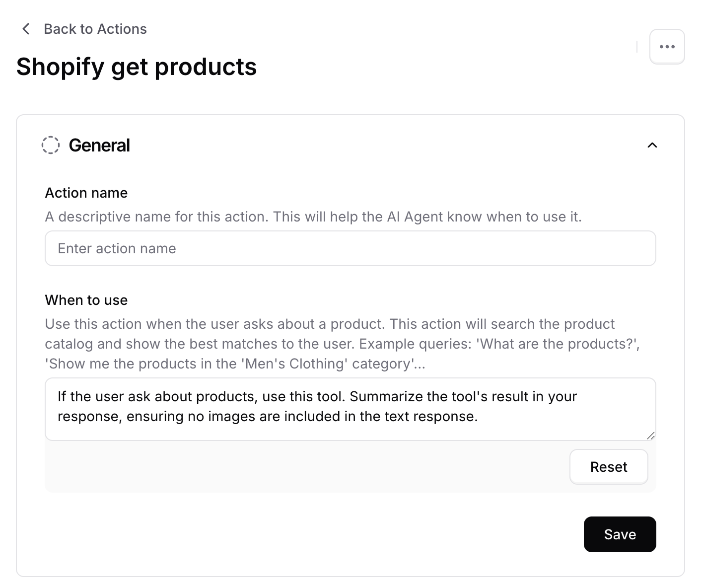Select the left-pointing arrow beside Back to Actions
Viewport: 702px width, 588px height.
[25, 29]
